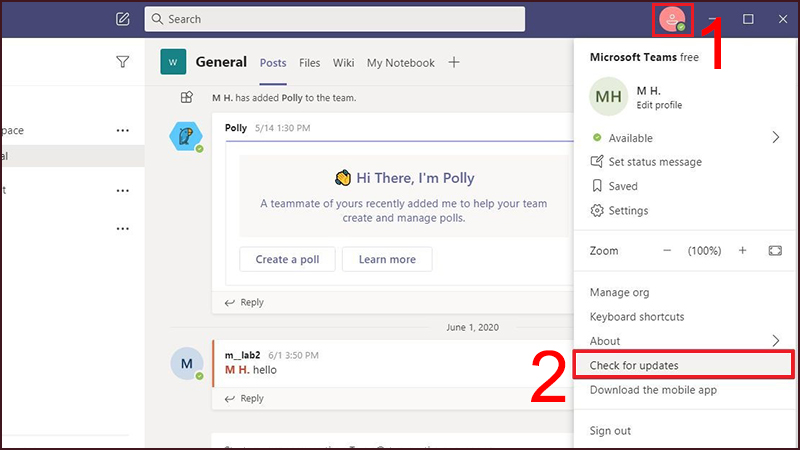Open the Files tab
Image resolution: width=800 pixels, height=450 pixels.
pos(310,63)
